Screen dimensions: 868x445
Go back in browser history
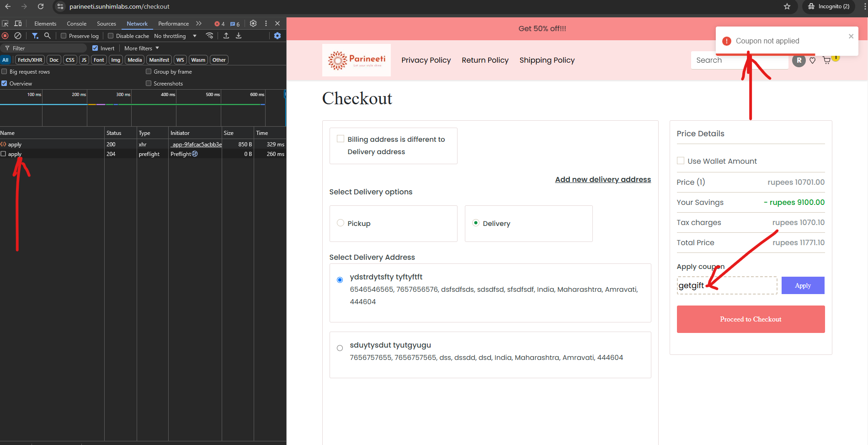tap(8, 6)
